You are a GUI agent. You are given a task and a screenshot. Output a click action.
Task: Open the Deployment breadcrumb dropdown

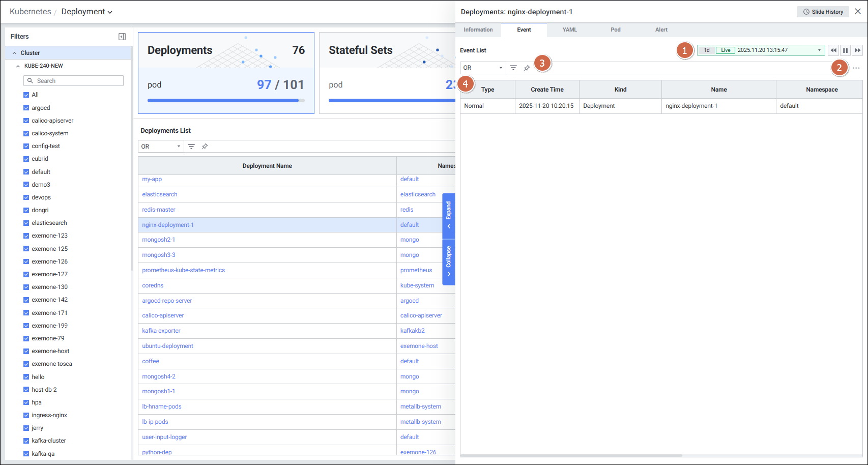(x=86, y=12)
